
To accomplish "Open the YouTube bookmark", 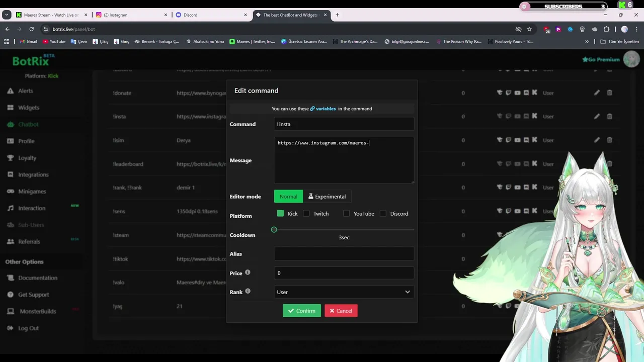I will [x=54, y=42].
